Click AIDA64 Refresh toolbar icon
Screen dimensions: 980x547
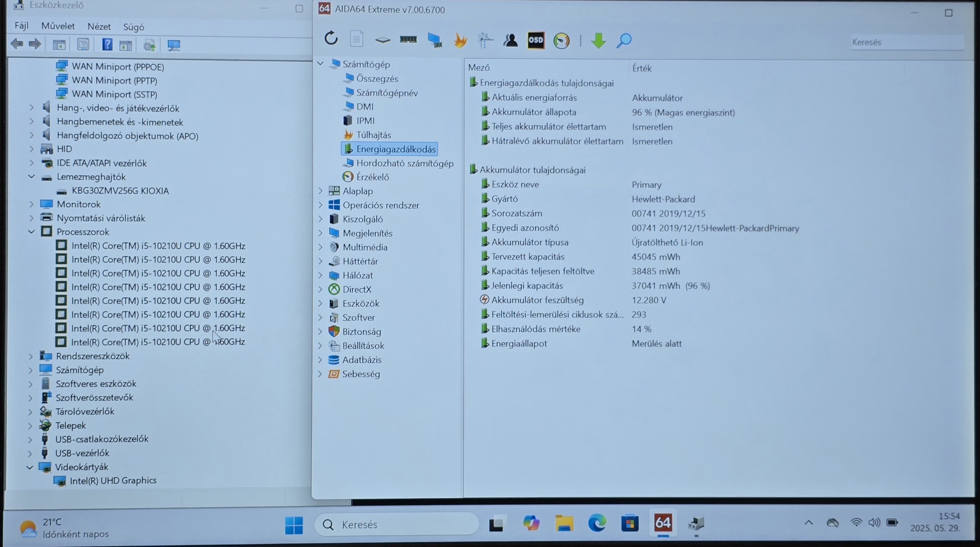pos(331,38)
